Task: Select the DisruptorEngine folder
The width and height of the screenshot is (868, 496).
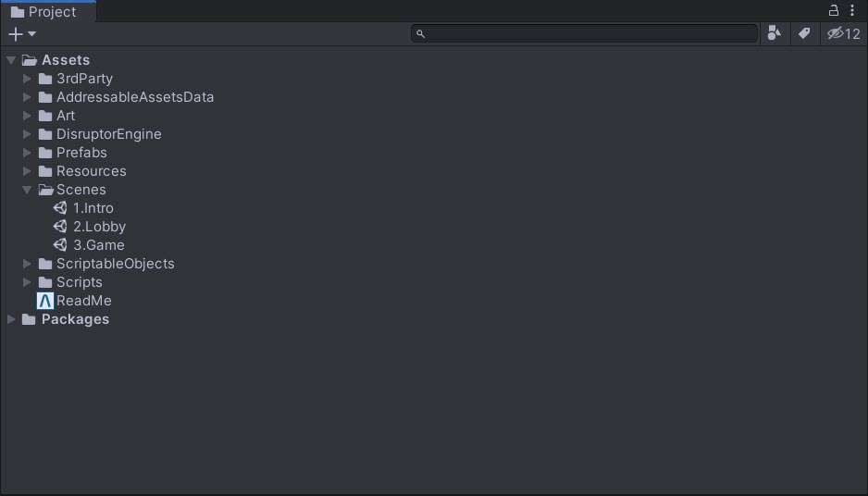Action: [108, 134]
